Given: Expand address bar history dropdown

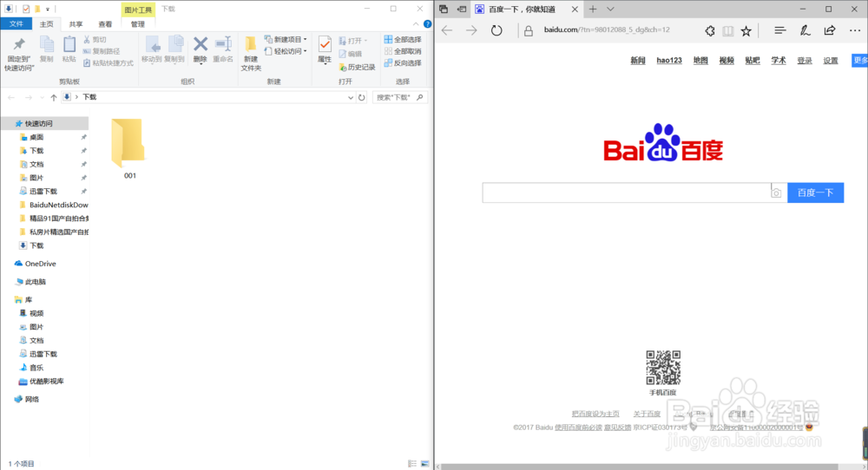Looking at the screenshot, I should (351, 97).
